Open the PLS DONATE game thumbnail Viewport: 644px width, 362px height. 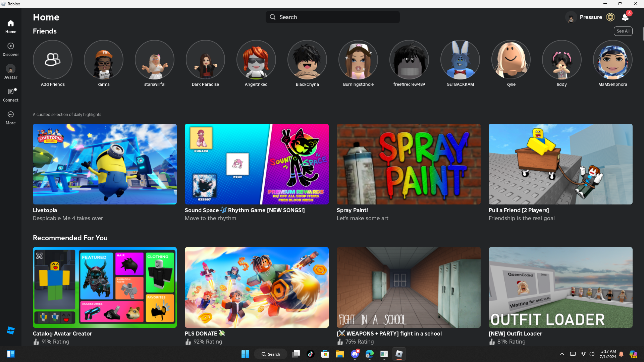coord(257,287)
